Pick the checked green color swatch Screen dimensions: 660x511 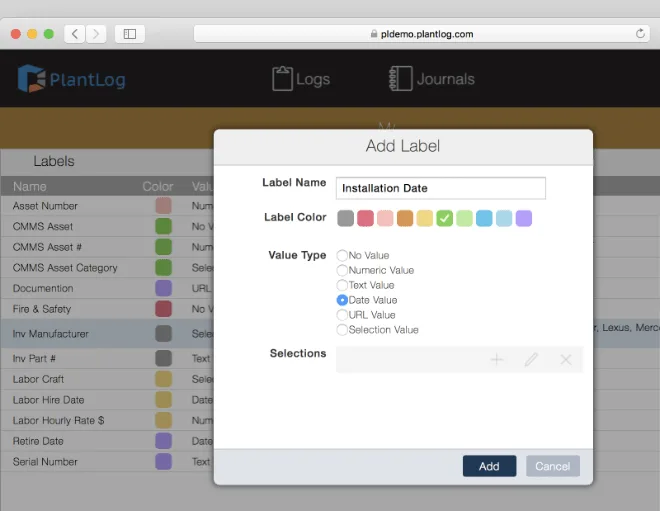(x=444, y=218)
